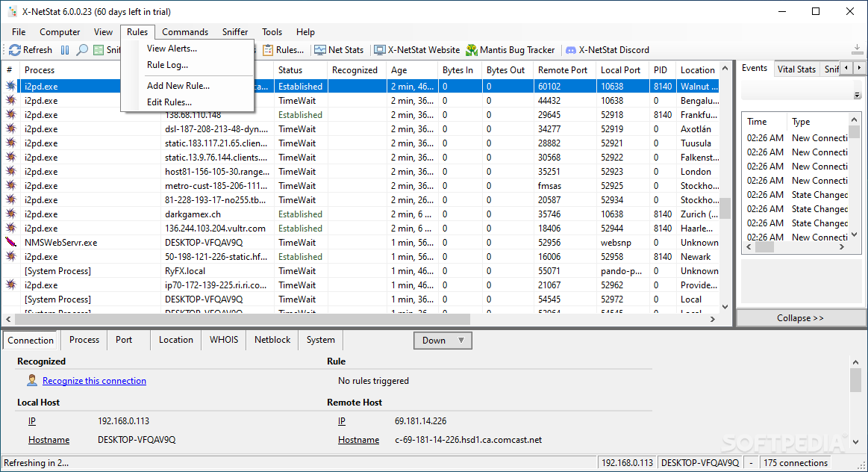Expand the events panel filter dropdown arrow
868x472 pixels.
857,96
